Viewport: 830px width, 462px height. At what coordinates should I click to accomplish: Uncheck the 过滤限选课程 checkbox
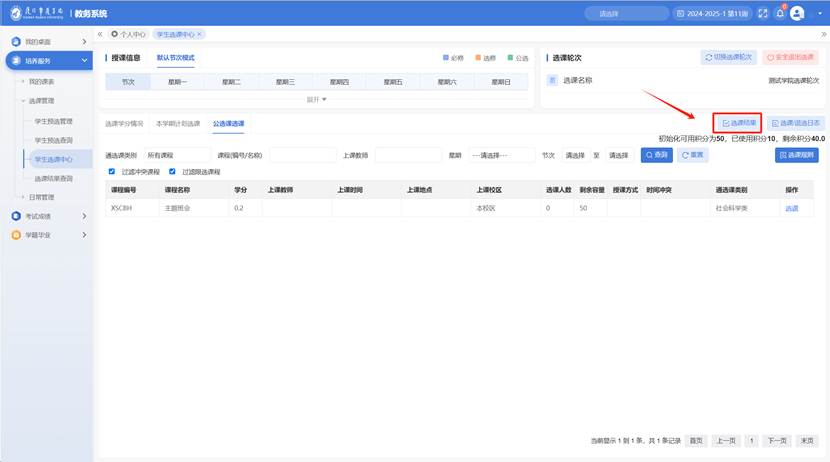click(173, 171)
